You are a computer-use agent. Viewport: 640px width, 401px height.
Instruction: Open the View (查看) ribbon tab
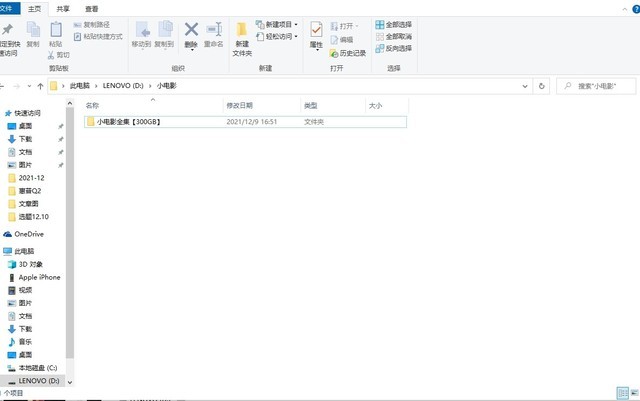pyautogui.click(x=91, y=7)
